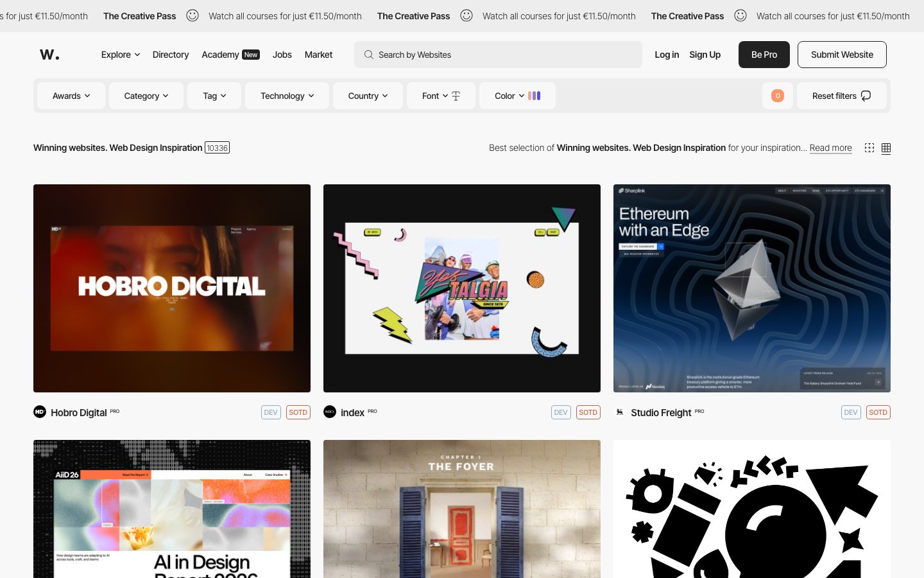Image resolution: width=924 pixels, height=578 pixels.
Task: Expand the Tag filter dropdown
Action: coord(214,96)
